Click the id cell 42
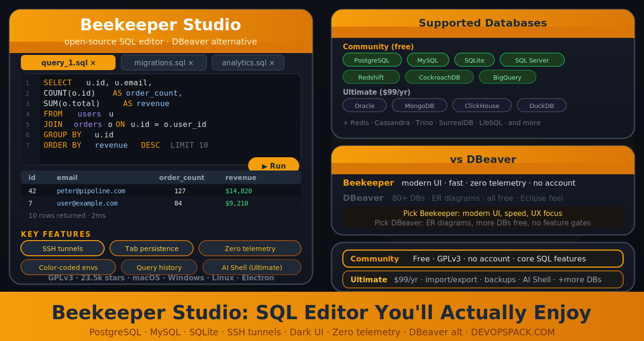This screenshot has height=341, width=644. pos(32,191)
